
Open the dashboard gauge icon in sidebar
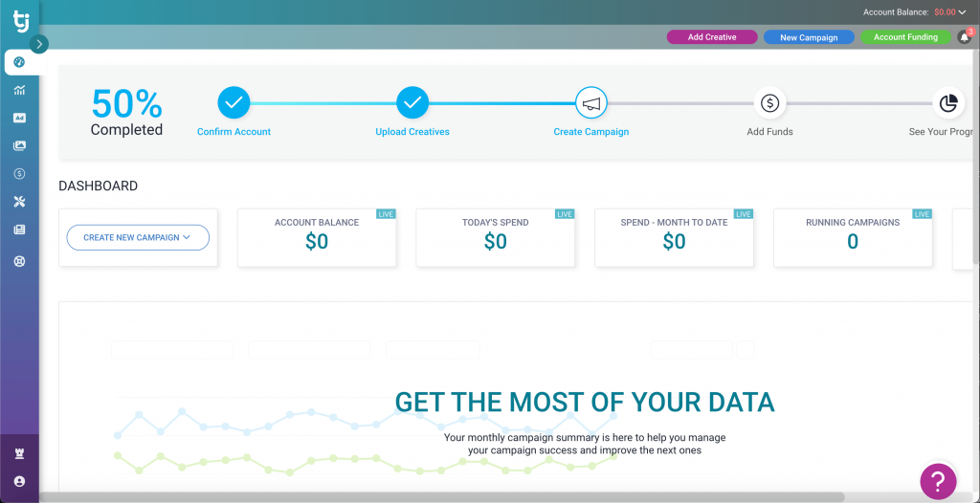click(19, 62)
